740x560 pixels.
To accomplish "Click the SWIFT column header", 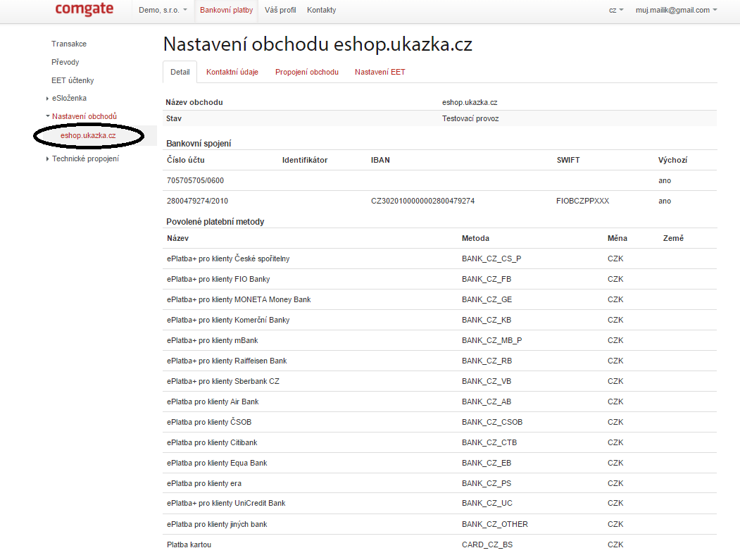I will (568, 160).
